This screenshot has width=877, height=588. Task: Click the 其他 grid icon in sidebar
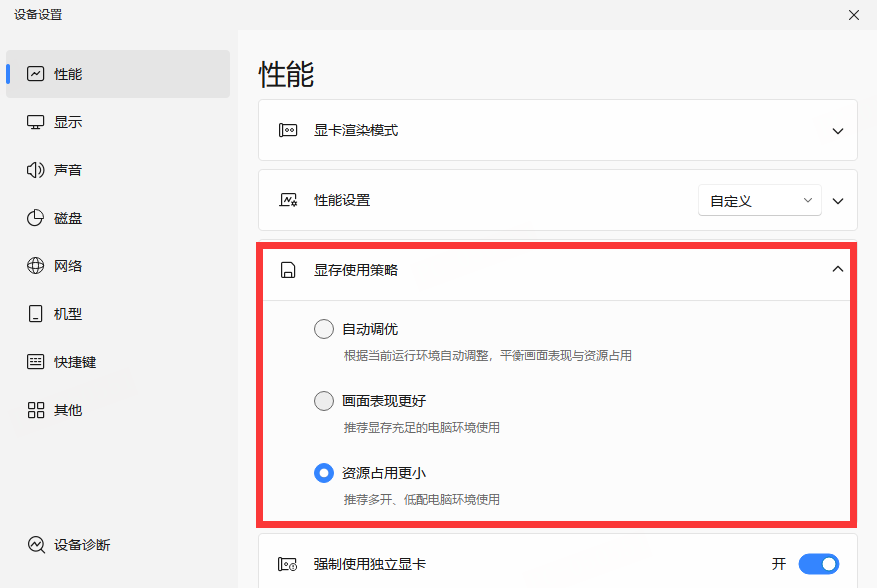click(x=36, y=410)
